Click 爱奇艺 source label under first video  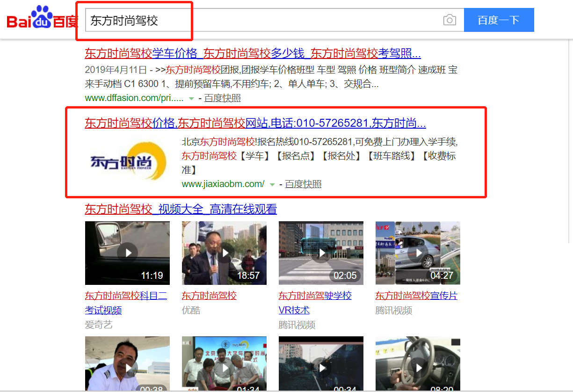(x=99, y=324)
